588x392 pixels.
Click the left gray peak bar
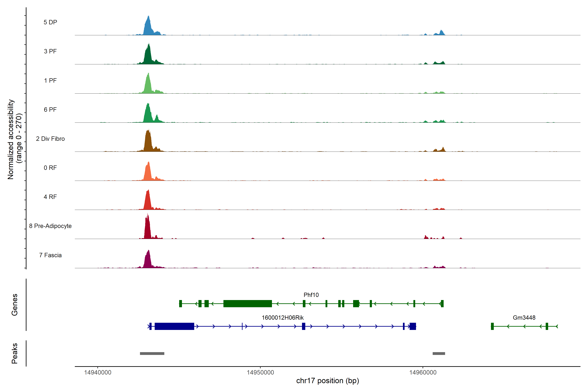[152, 353]
